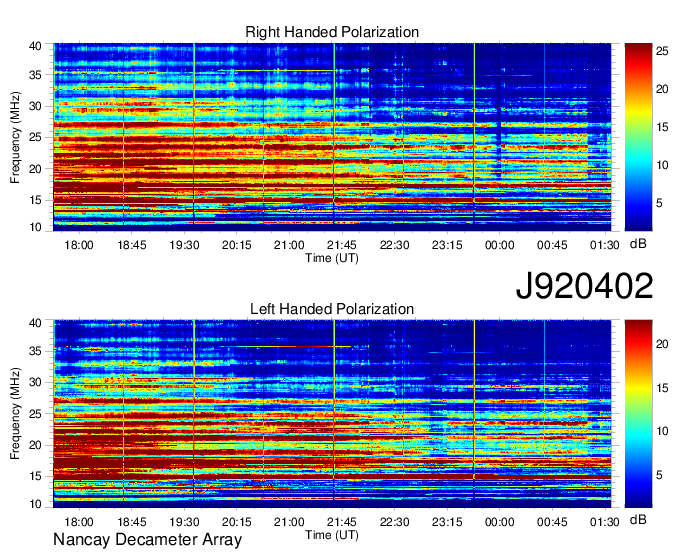Image resolution: width=680 pixels, height=552 pixels.
Task: Click the dB unit label under upper color bar
Action: (x=638, y=244)
